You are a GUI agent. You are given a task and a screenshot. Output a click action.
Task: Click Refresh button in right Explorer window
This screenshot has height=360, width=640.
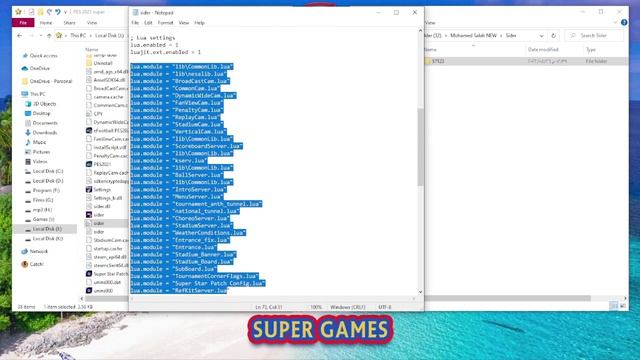553,36
